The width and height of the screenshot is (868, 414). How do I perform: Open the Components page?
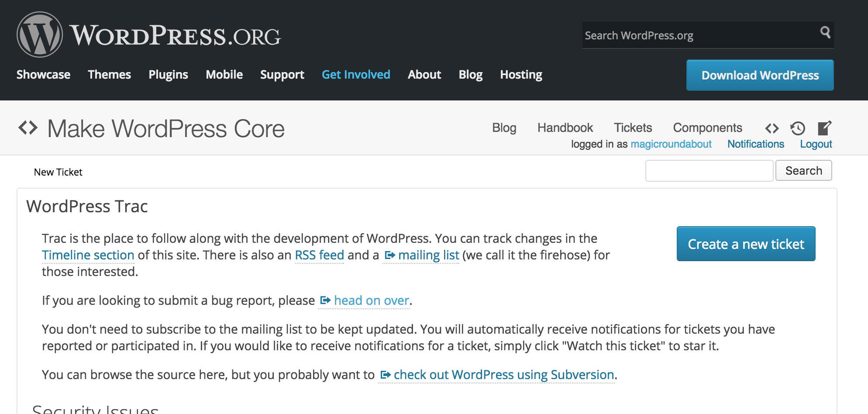click(x=707, y=128)
